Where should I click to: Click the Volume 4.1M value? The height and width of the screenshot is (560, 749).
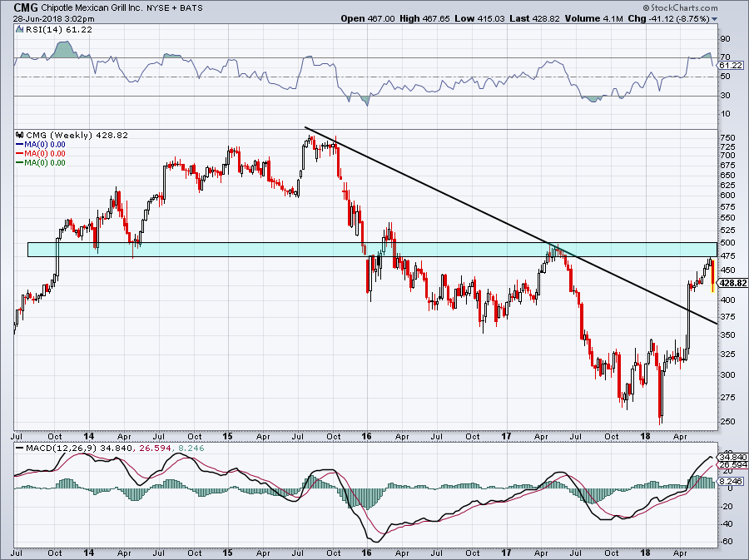pyautogui.click(x=593, y=18)
